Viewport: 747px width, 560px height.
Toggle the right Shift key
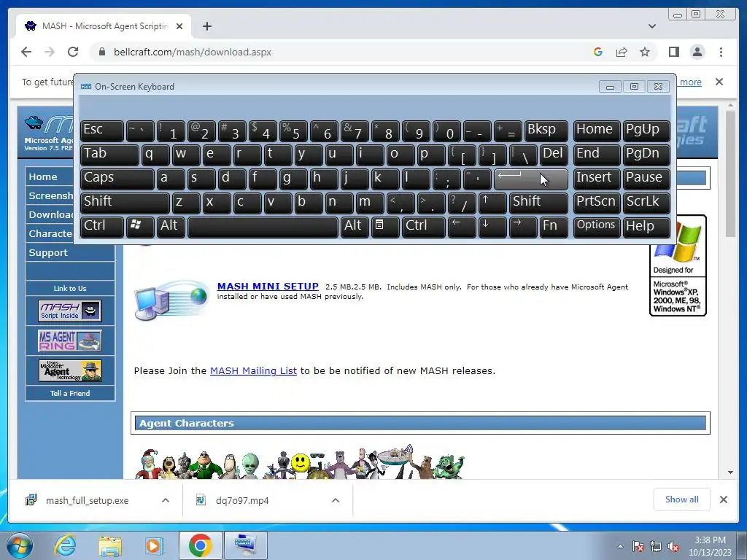point(538,203)
